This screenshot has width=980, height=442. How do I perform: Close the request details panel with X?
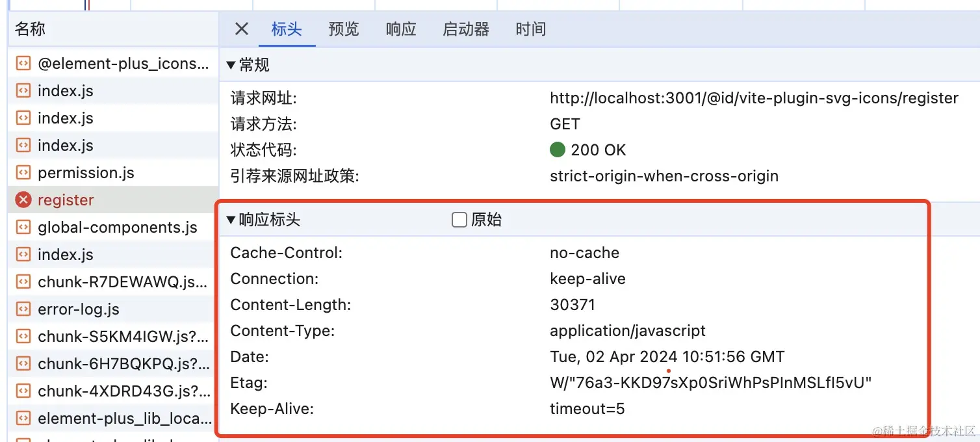tap(241, 29)
